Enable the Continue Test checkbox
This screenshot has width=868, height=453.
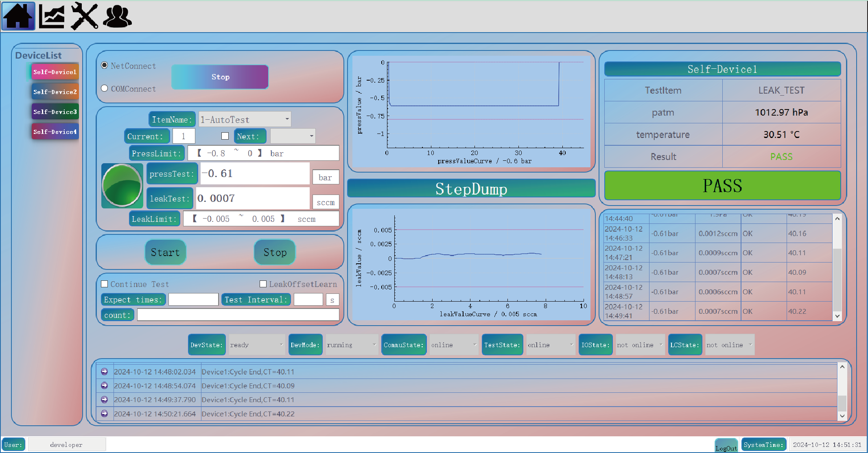(105, 284)
